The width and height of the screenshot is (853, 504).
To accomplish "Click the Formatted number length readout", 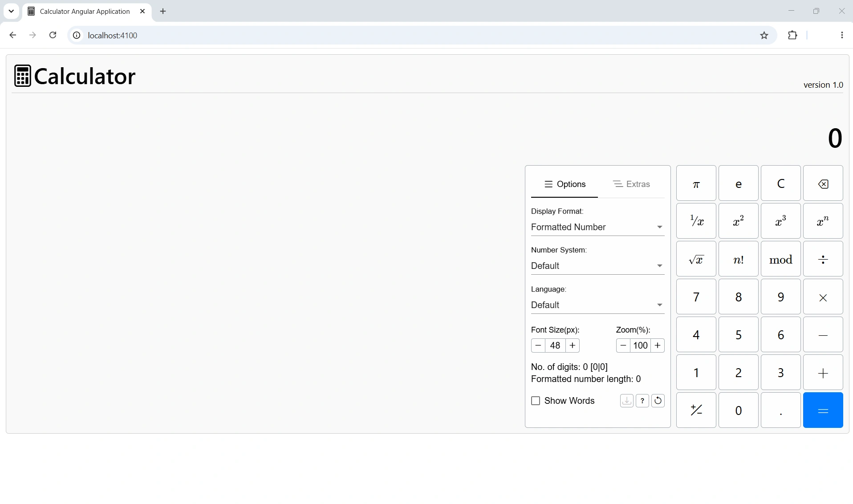I will (x=586, y=379).
